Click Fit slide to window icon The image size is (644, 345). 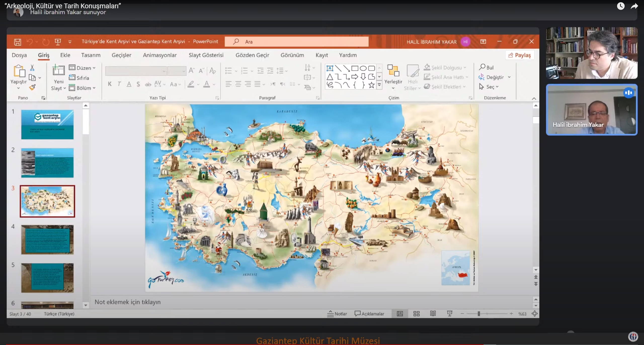pyautogui.click(x=535, y=314)
